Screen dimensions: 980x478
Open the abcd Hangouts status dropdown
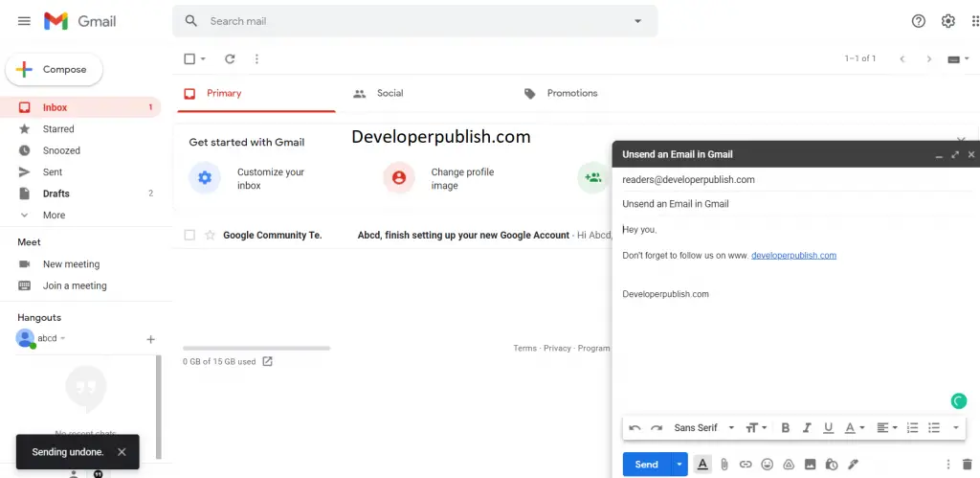62,338
